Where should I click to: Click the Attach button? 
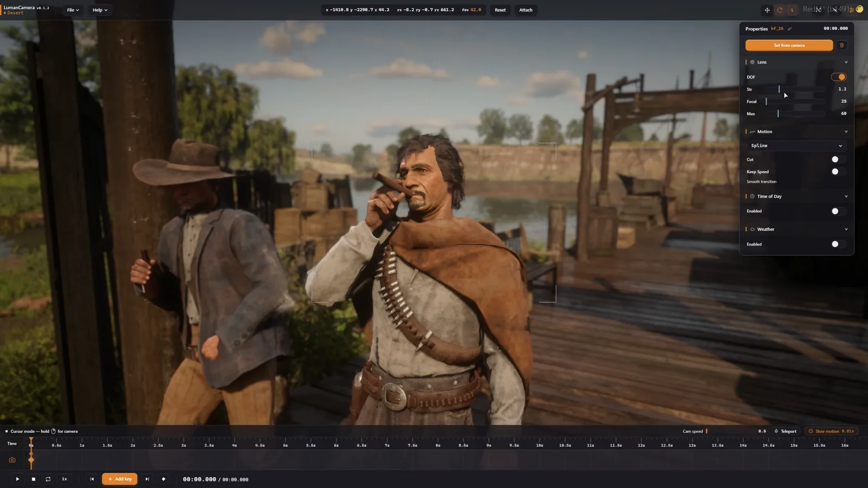[526, 10]
